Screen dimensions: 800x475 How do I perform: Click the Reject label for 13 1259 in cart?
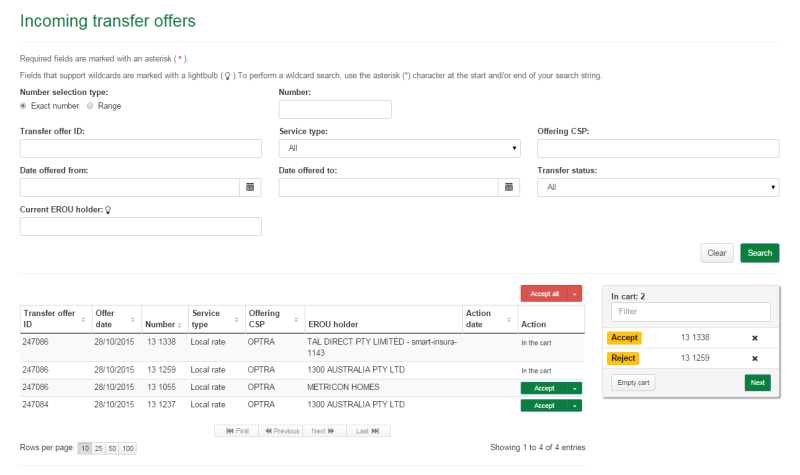click(x=623, y=358)
